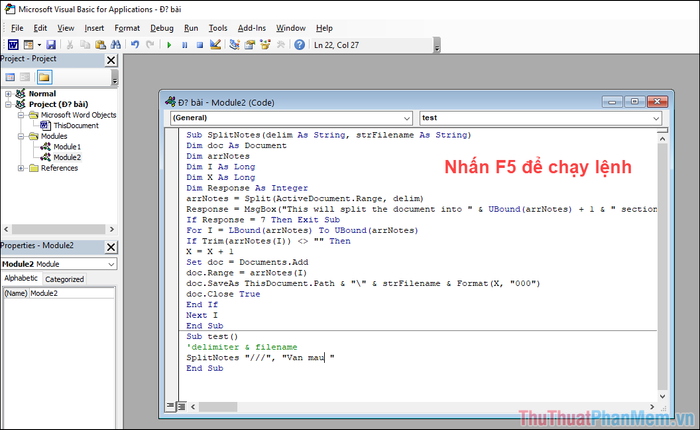
Task: Open the Edit menu
Action: [x=40, y=28]
